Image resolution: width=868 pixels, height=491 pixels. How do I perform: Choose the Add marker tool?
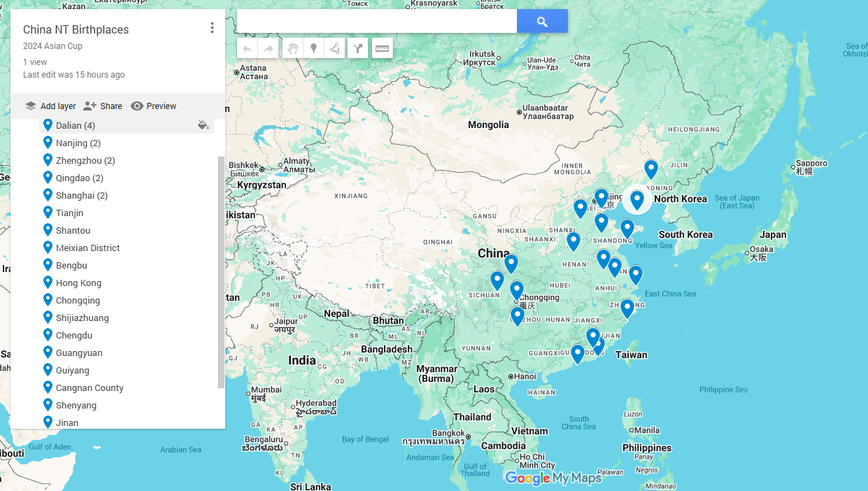click(314, 48)
